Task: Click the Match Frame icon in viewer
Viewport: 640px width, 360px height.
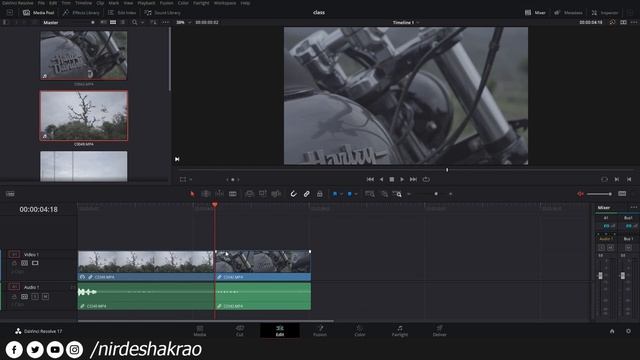Action: pos(604,179)
